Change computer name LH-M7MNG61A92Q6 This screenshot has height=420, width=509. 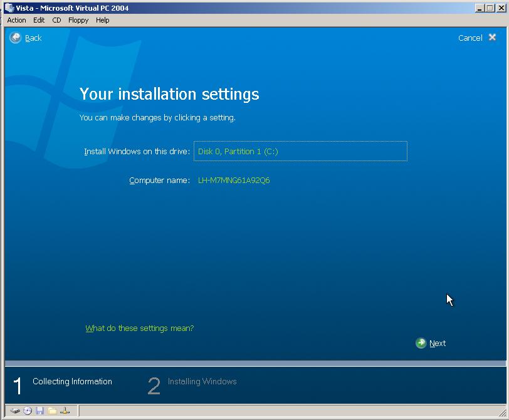pyautogui.click(x=234, y=180)
